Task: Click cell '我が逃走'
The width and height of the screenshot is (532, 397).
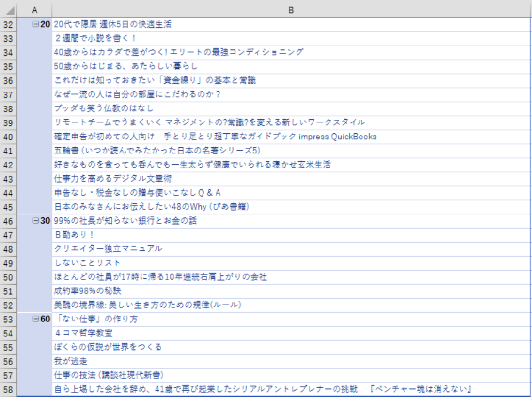Action: (x=291, y=362)
